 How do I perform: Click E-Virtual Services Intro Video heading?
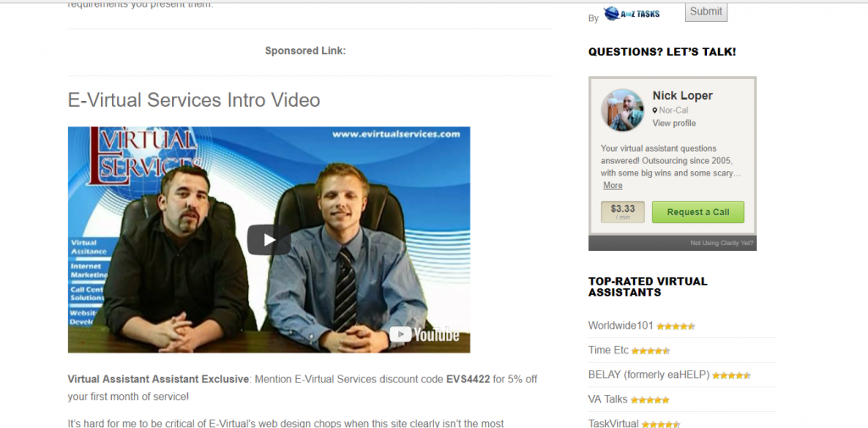(x=194, y=100)
